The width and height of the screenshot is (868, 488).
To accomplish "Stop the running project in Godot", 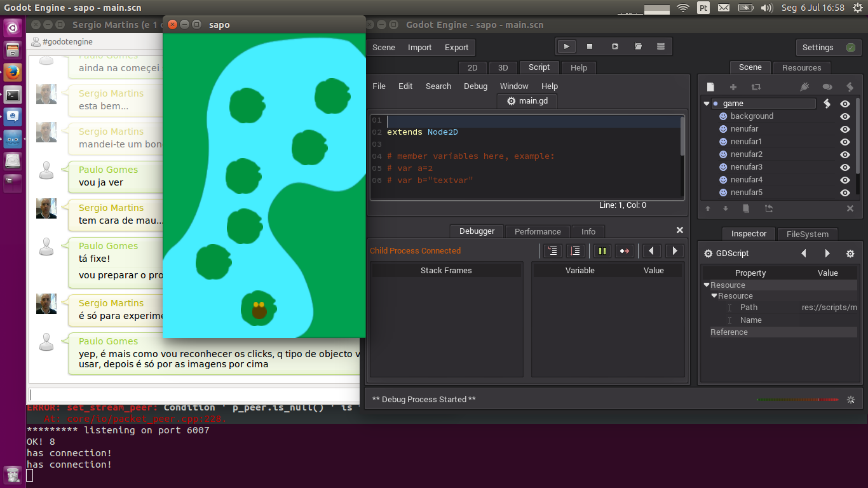I will pyautogui.click(x=590, y=46).
